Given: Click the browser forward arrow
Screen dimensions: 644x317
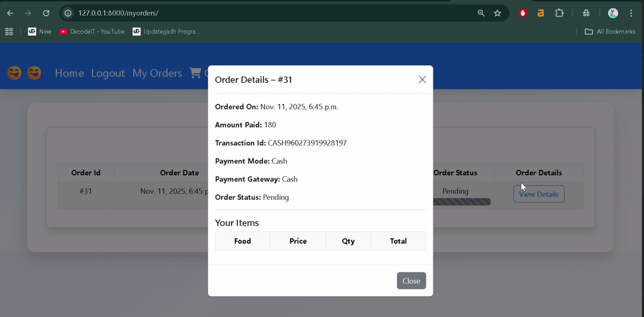Looking at the screenshot, I should [28, 13].
